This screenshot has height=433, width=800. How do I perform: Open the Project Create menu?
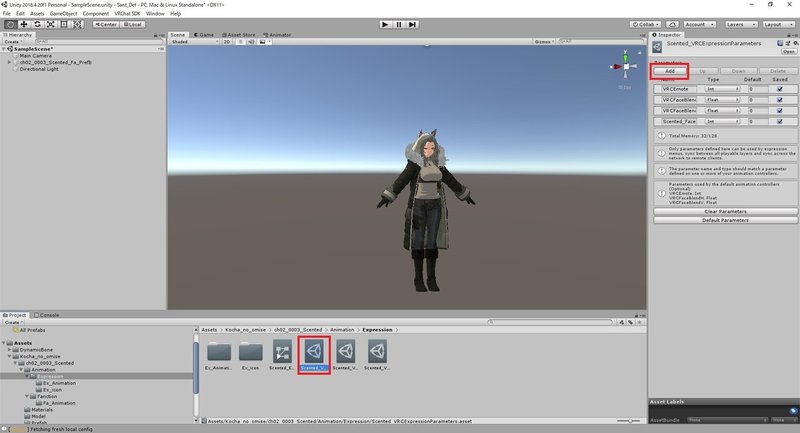coord(13,322)
